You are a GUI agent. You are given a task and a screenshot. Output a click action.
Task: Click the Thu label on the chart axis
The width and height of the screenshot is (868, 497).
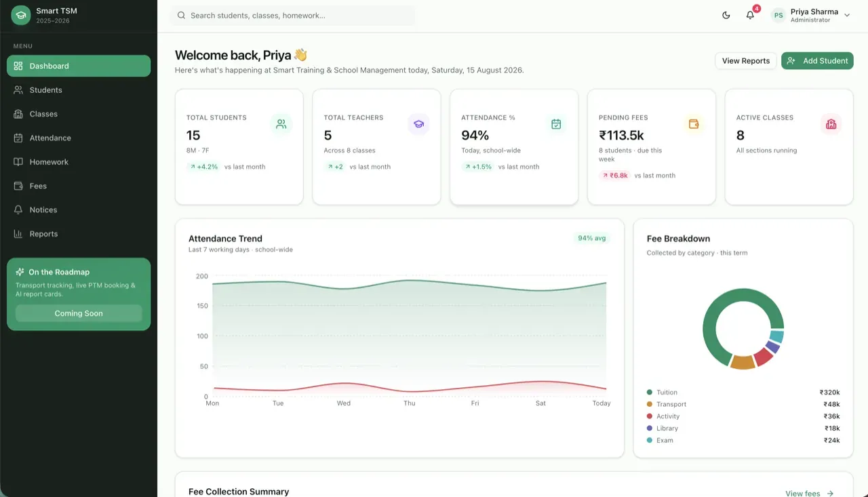[x=410, y=403]
